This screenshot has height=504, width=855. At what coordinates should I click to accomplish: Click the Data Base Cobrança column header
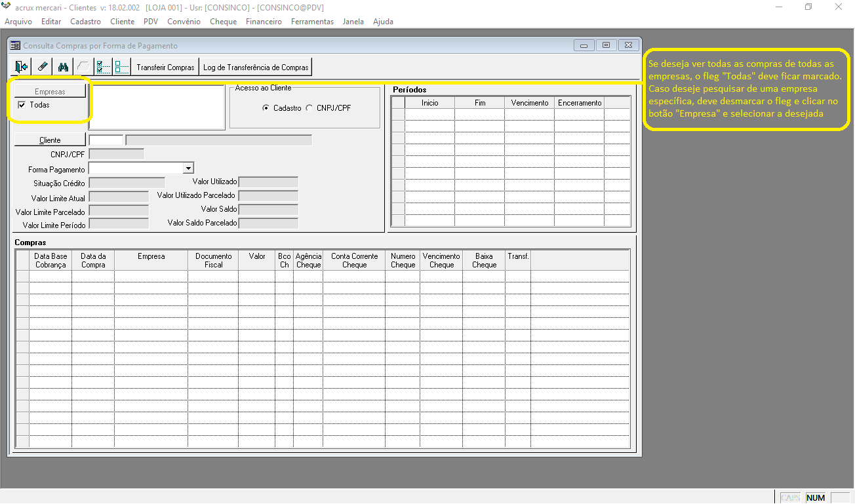(50, 260)
